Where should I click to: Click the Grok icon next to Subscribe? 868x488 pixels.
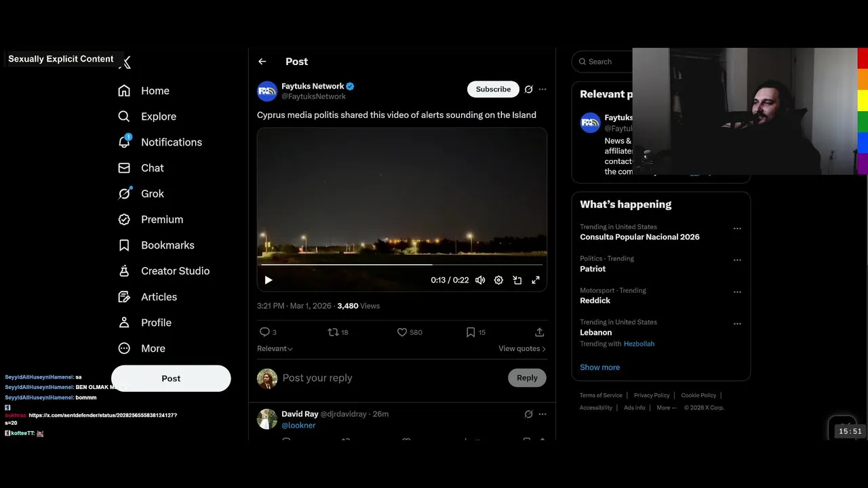tap(529, 89)
